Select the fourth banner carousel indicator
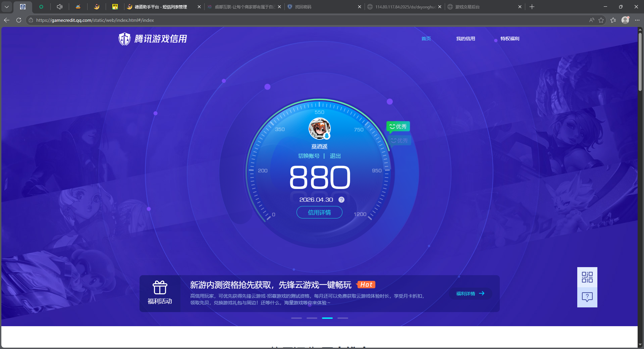 (343, 318)
